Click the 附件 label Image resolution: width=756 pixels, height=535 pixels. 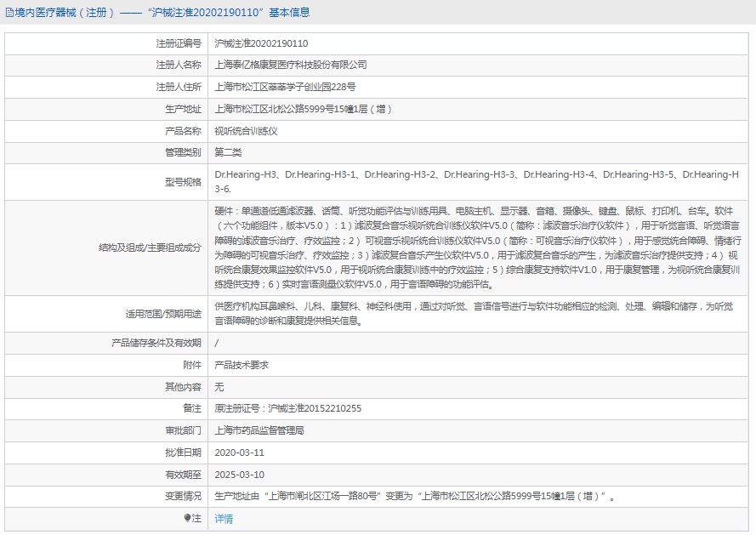click(192, 365)
